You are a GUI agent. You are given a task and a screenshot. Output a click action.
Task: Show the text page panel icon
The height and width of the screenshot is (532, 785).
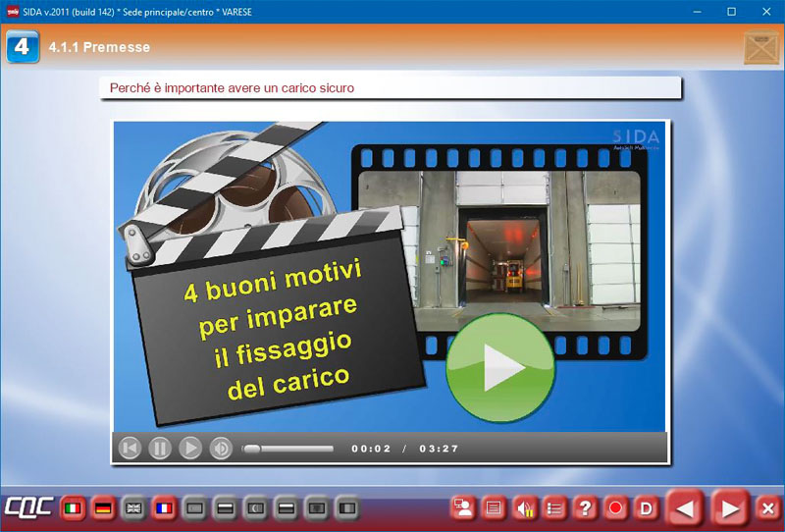(x=494, y=508)
